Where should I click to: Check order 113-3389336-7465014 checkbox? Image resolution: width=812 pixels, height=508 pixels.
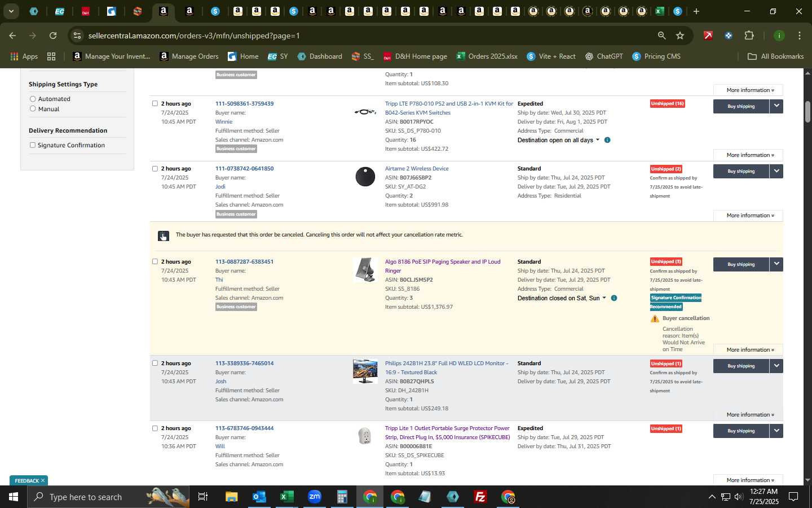click(x=155, y=363)
